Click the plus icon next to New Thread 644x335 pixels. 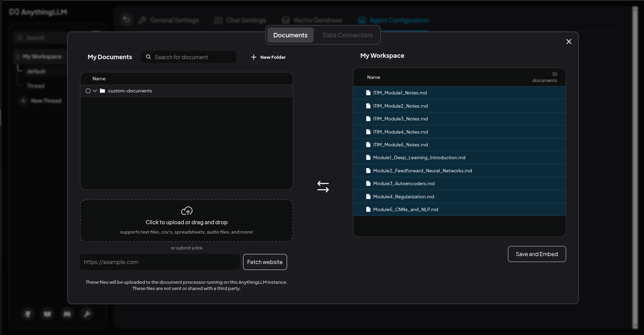click(x=23, y=101)
